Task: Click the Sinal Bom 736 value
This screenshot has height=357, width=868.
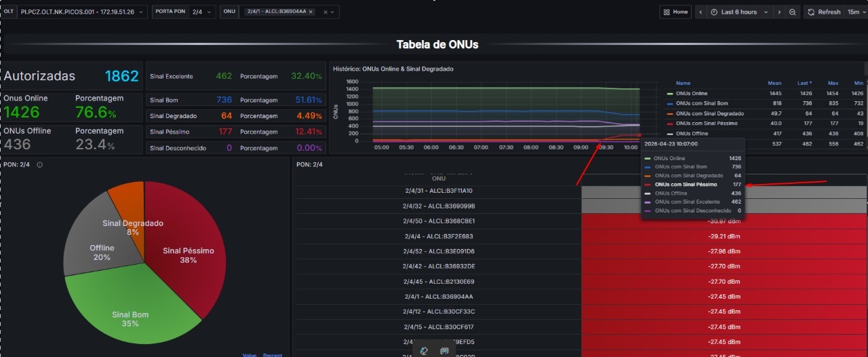Action: click(x=224, y=100)
